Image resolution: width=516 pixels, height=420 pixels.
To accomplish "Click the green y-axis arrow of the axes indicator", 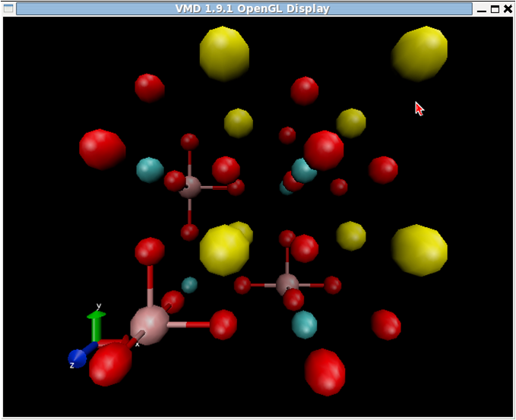I will point(96,325).
